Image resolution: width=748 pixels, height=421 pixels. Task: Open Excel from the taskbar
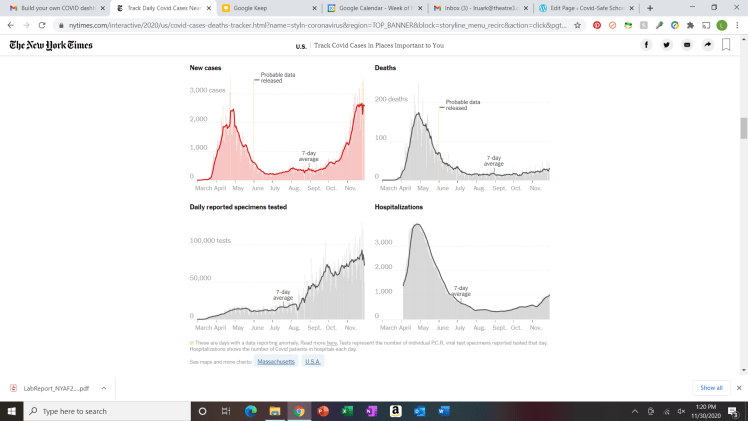[347, 411]
